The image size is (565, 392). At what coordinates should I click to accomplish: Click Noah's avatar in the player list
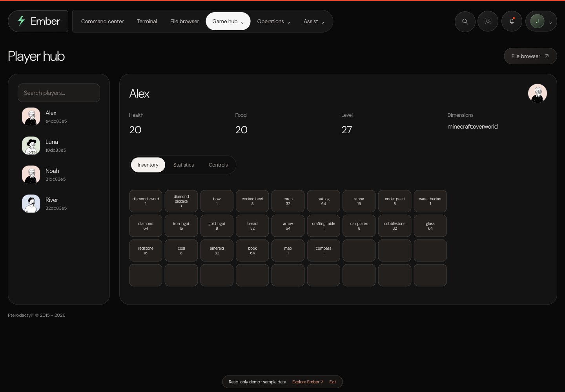coord(31,175)
